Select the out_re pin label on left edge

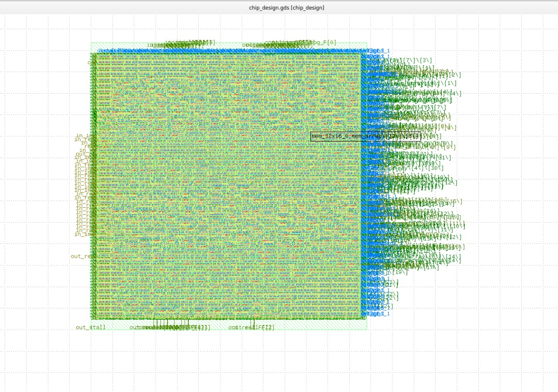(x=83, y=256)
